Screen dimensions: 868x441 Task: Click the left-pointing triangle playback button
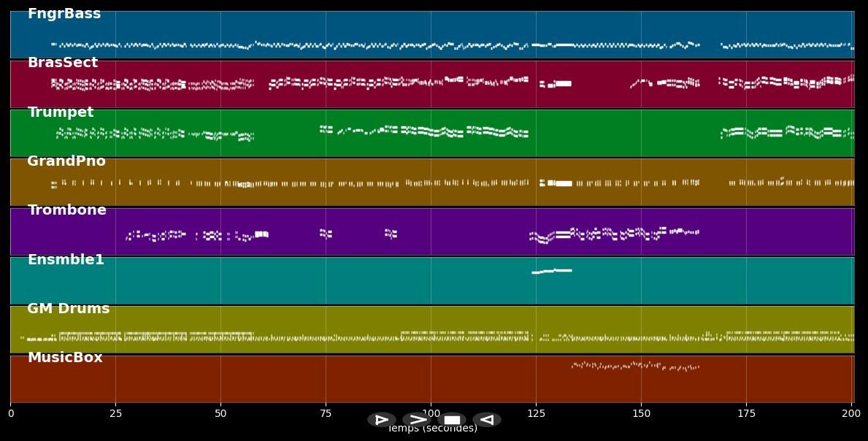(487, 420)
